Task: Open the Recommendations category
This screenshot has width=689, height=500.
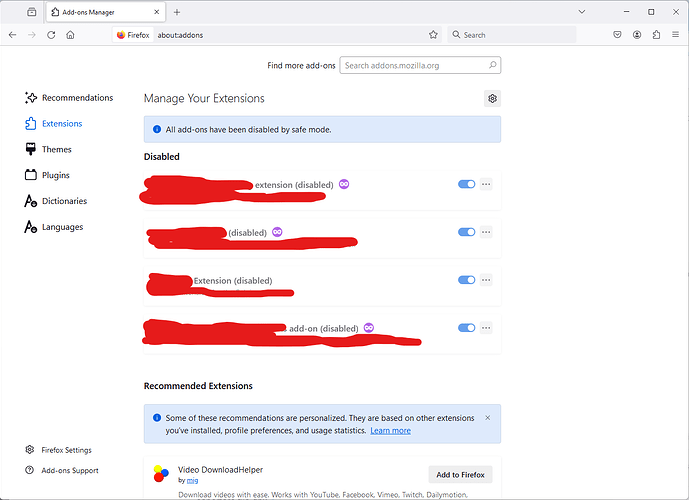Action: coord(69,98)
